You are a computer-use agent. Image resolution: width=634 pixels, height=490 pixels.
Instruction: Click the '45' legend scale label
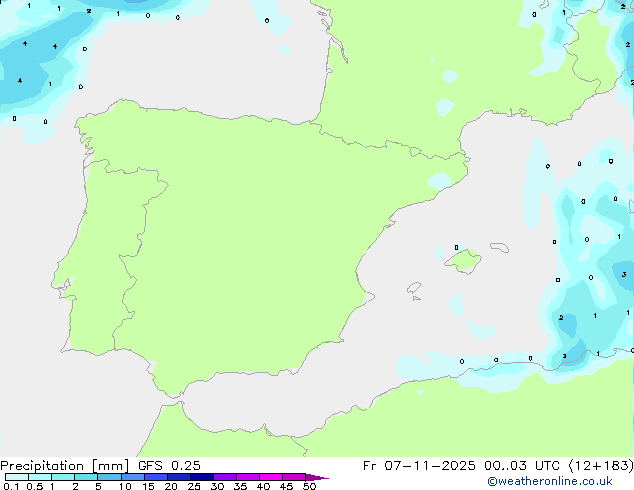[286, 486]
